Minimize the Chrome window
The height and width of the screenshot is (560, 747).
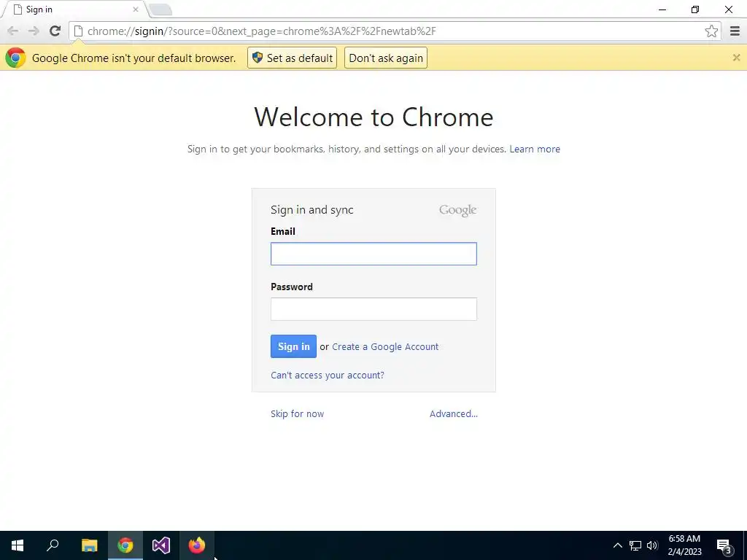[662, 9]
